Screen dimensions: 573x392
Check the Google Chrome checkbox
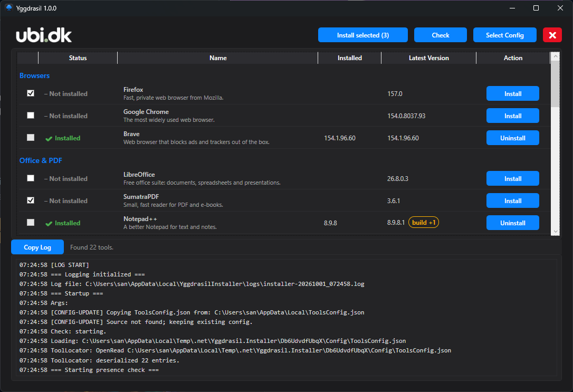pyautogui.click(x=31, y=116)
